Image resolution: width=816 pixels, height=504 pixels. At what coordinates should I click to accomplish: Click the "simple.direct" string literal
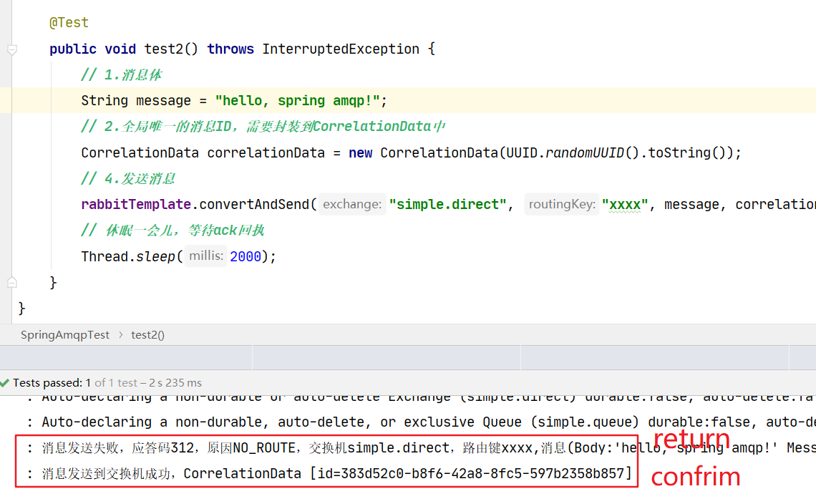click(x=447, y=205)
